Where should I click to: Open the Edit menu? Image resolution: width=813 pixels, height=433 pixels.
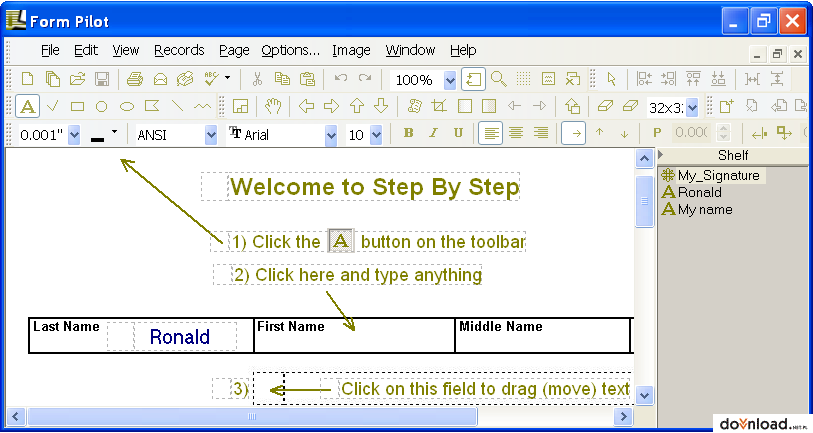click(86, 50)
